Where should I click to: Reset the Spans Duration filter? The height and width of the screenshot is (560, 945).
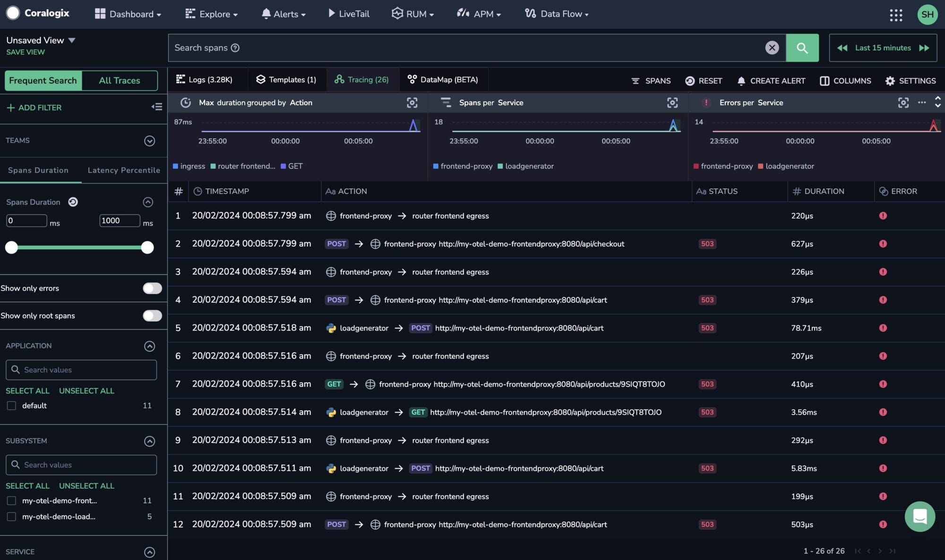(x=73, y=202)
